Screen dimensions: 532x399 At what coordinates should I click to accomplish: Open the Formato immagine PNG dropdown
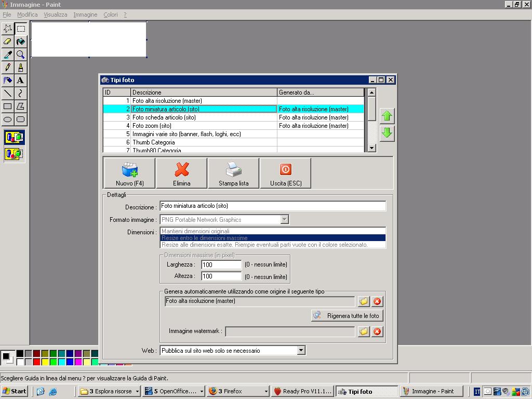pos(285,220)
